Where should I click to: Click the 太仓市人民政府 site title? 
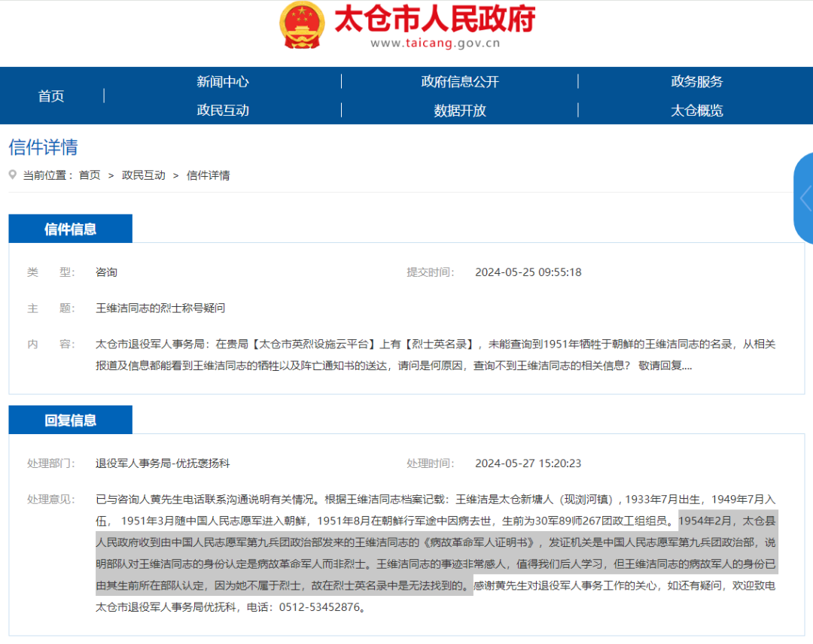[x=434, y=20]
